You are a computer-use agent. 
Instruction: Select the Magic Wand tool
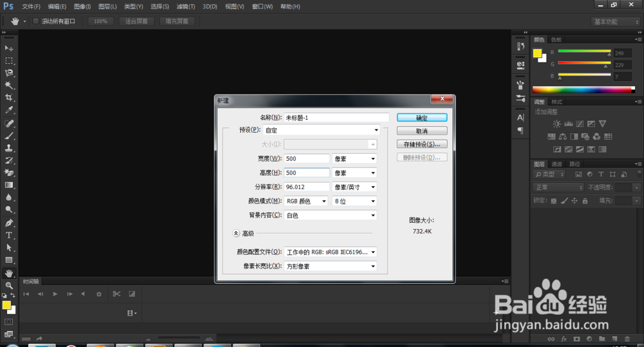pyautogui.click(x=8, y=86)
